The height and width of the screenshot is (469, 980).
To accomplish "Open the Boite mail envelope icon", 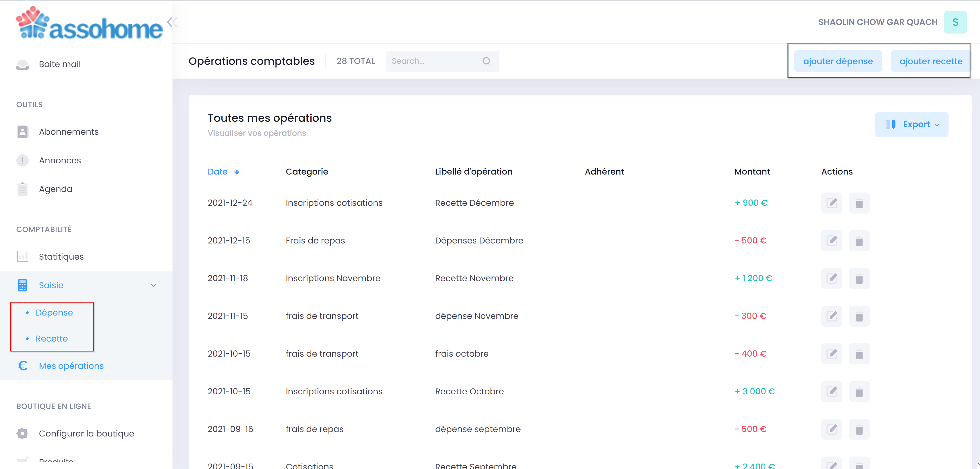I will tap(22, 64).
